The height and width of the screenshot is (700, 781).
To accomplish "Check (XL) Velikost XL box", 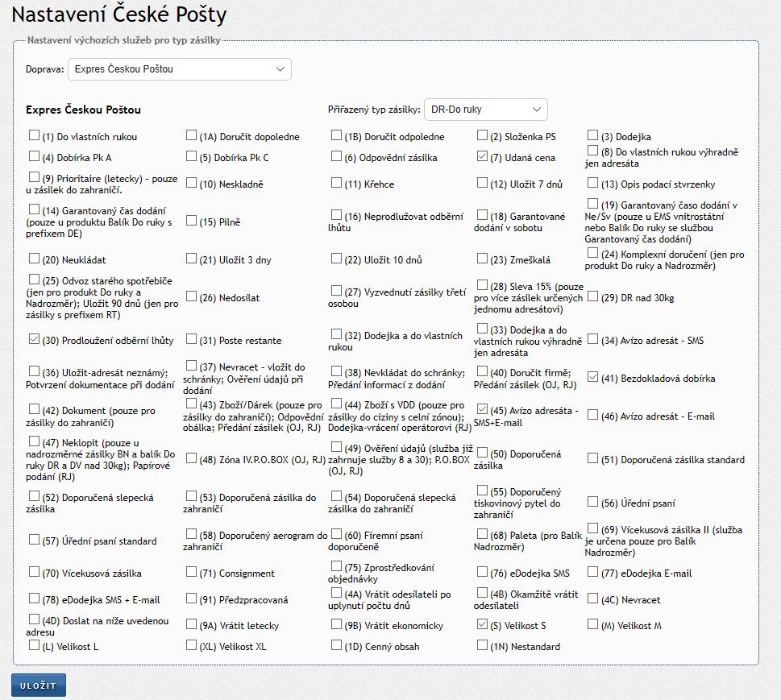I will 192,644.
